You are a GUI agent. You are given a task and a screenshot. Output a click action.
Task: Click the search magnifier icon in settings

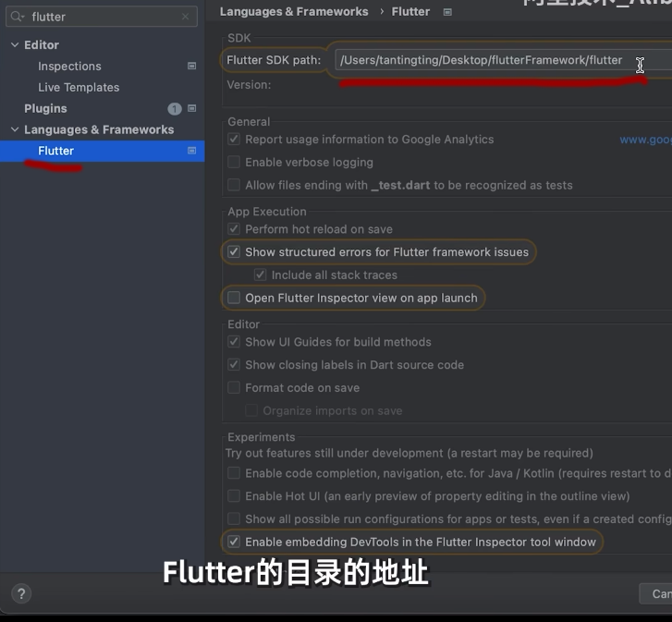coord(17,17)
